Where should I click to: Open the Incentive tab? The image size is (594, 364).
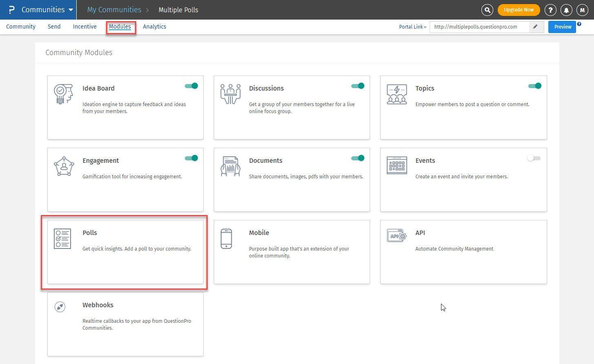coord(84,27)
